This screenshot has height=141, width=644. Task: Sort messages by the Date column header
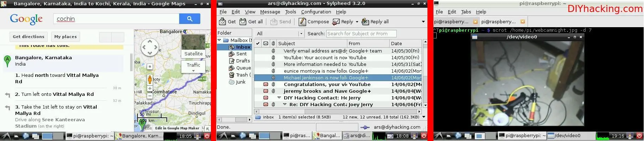[x=405, y=43]
